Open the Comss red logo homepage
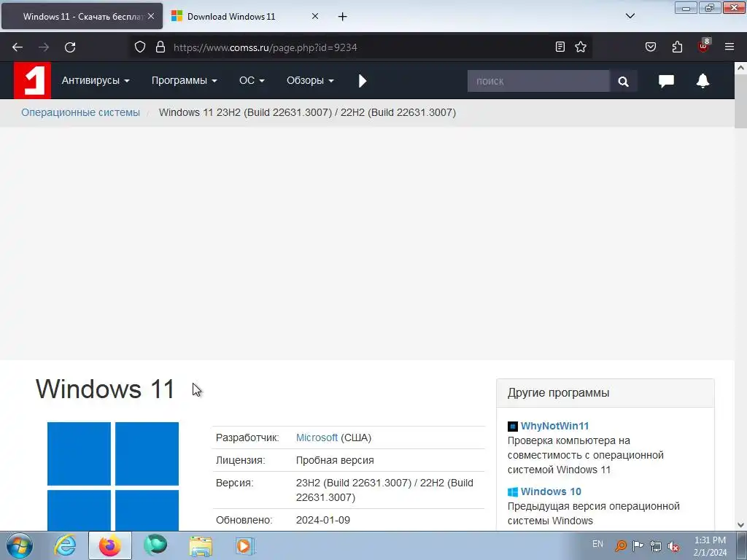The width and height of the screenshot is (747, 560). pyautogui.click(x=32, y=80)
